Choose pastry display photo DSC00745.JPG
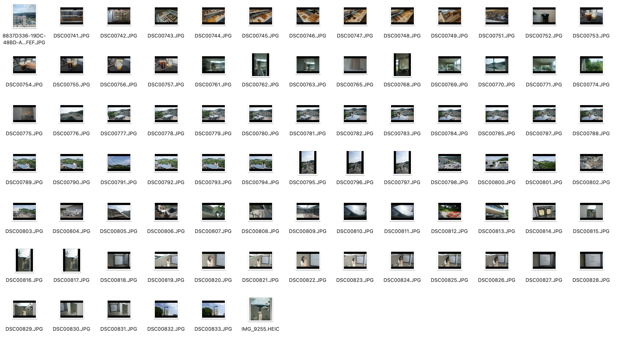Image resolution: width=637 pixels, height=364 pixels. point(260,16)
